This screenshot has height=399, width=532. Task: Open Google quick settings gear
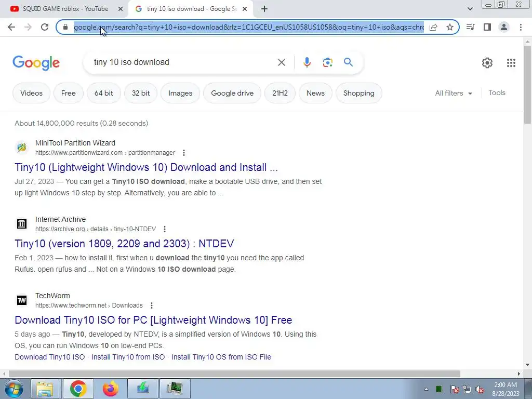(x=487, y=63)
